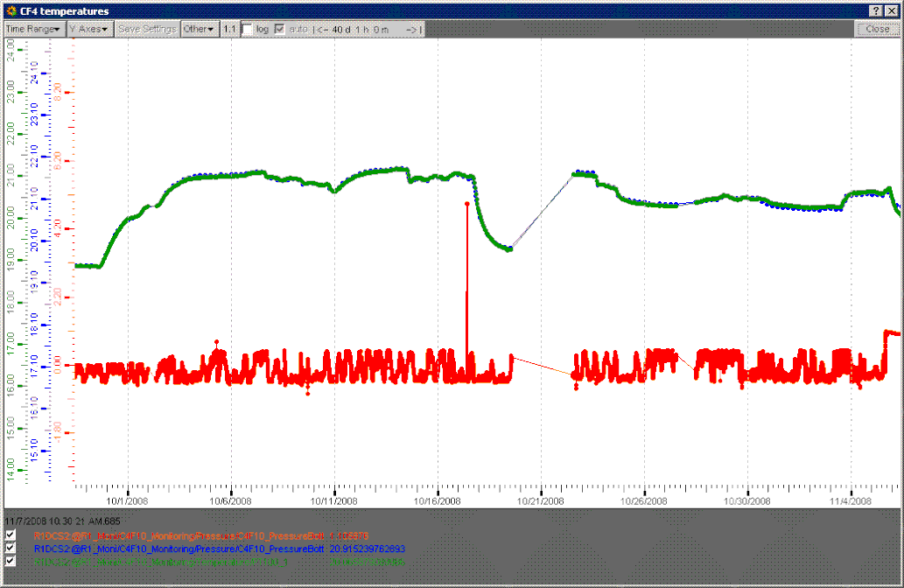Click the help question mark title button
Screen dimensions: 904x588
click(875, 11)
